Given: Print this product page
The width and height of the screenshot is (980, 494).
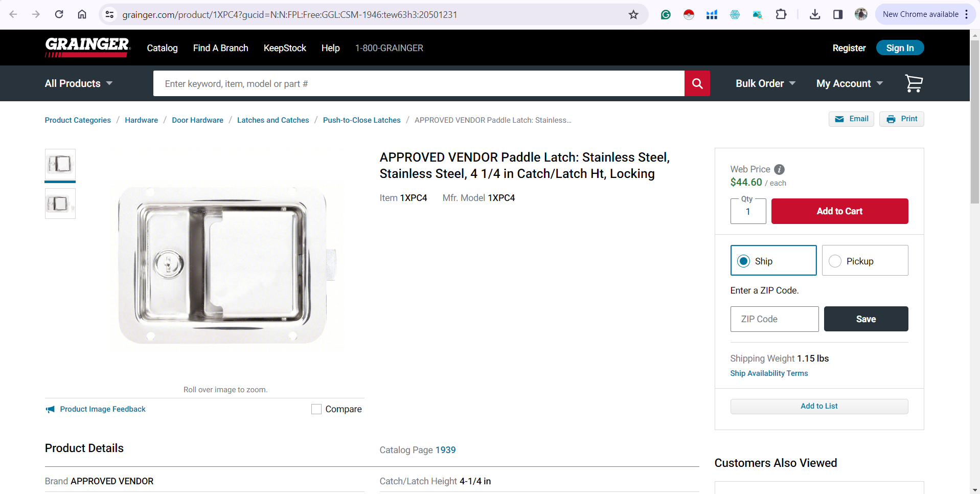Looking at the screenshot, I should pos(901,119).
